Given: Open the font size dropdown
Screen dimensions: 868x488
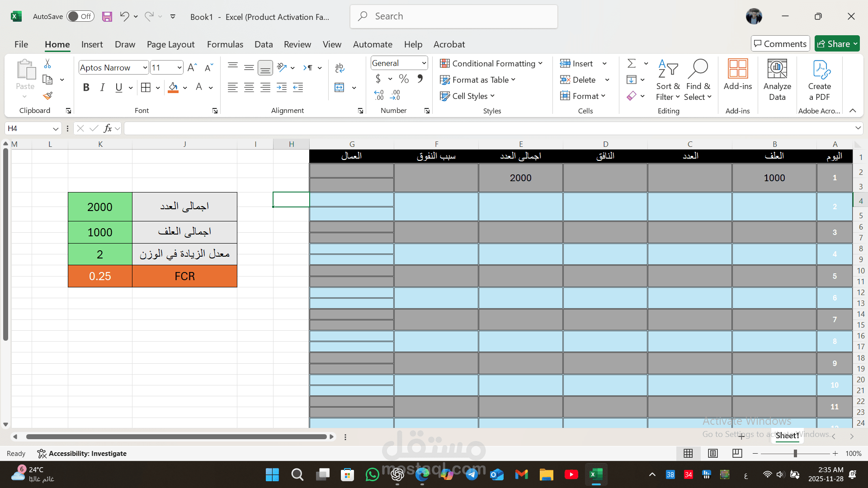Looking at the screenshot, I should pyautogui.click(x=179, y=68).
